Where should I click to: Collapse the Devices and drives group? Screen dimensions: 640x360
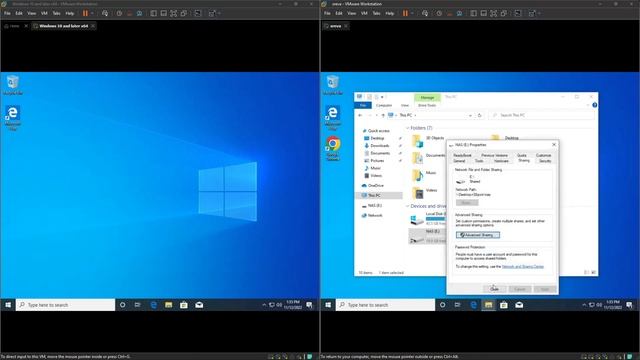[407, 206]
